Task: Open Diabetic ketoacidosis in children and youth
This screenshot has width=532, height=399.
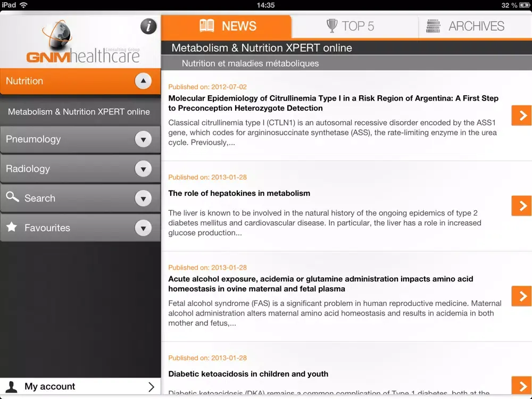Action: [x=248, y=374]
